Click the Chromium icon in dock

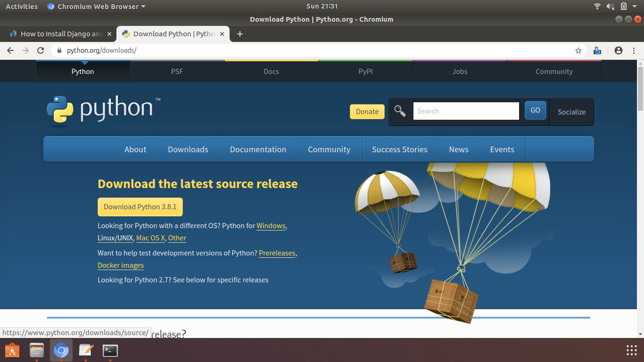coord(61,350)
